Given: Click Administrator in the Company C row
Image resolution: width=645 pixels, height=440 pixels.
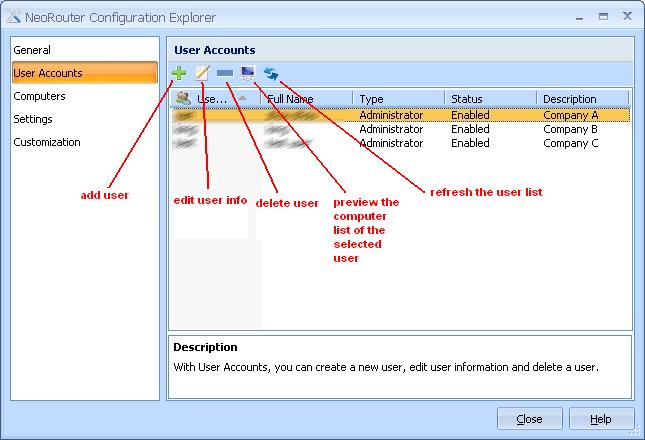Looking at the screenshot, I should tap(391, 143).
